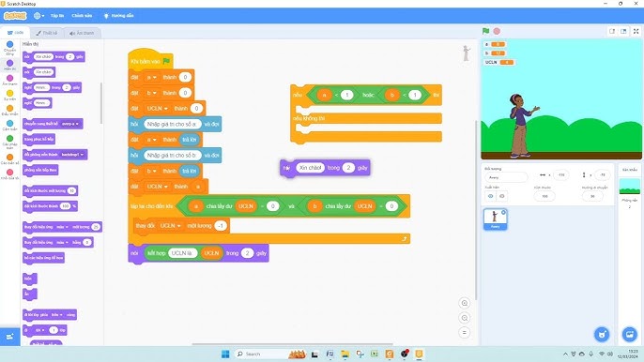Open the Tập tin menu

57,16
